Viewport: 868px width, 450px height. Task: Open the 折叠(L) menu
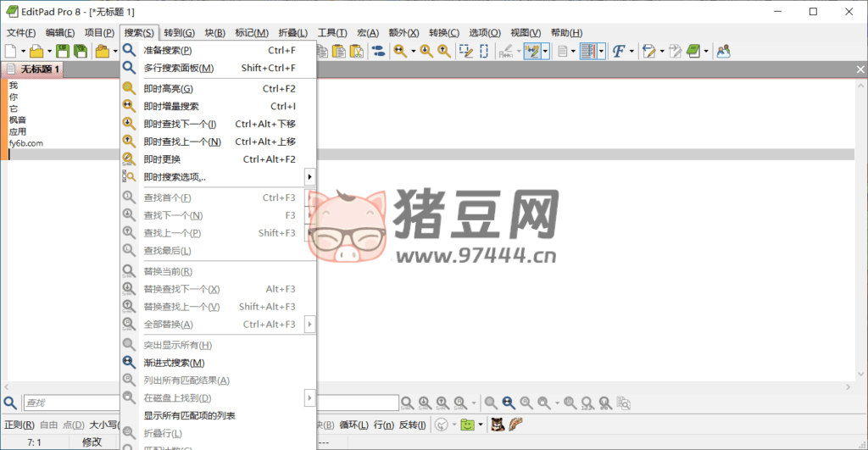tap(292, 33)
